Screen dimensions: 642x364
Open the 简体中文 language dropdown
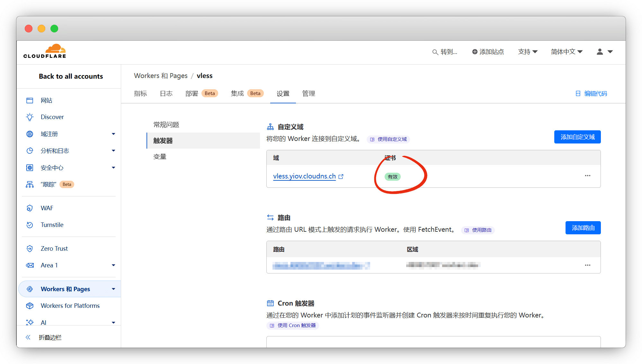pyautogui.click(x=566, y=52)
